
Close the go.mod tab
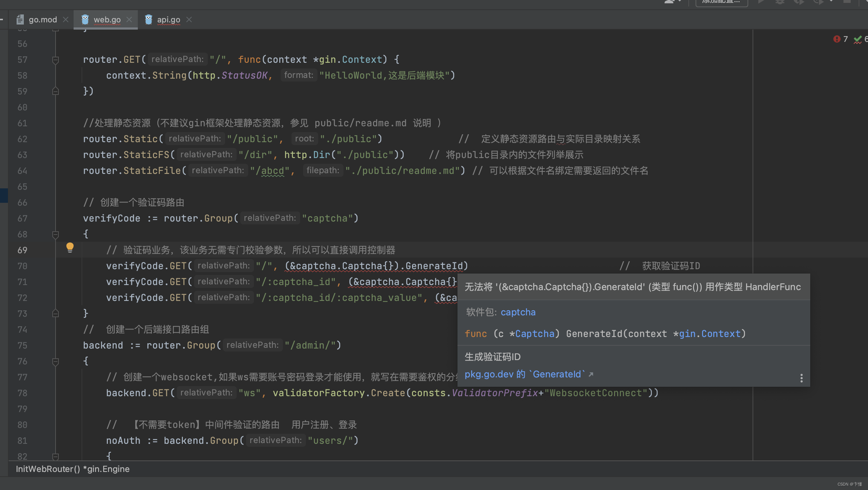pyautogui.click(x=66, y=19)
